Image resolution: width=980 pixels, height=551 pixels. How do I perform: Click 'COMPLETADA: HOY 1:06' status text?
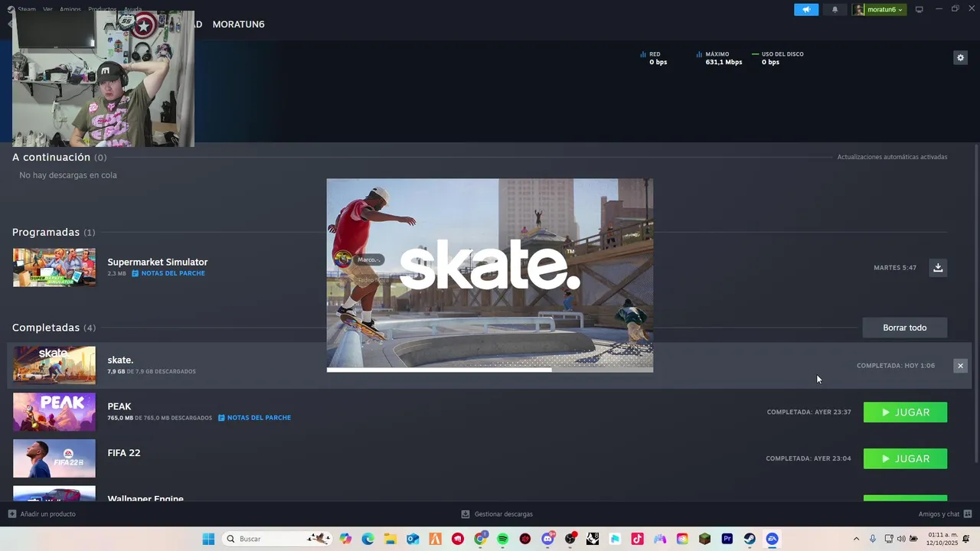coord(896,366)
